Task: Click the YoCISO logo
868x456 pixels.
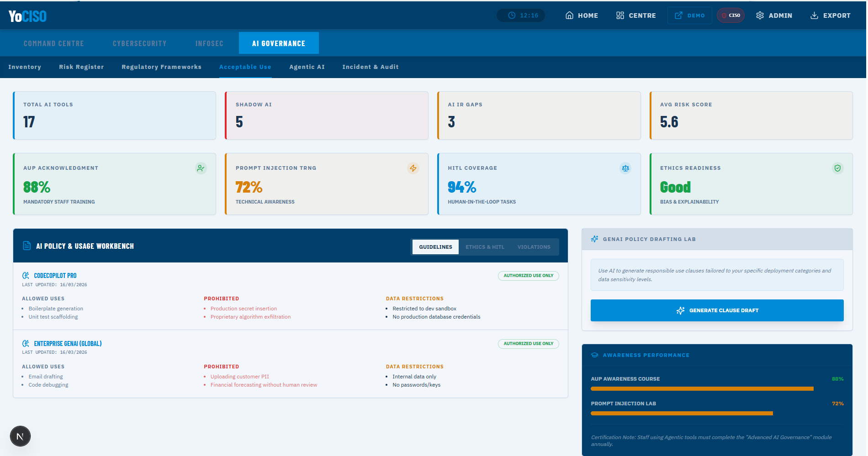Action: 27,16
